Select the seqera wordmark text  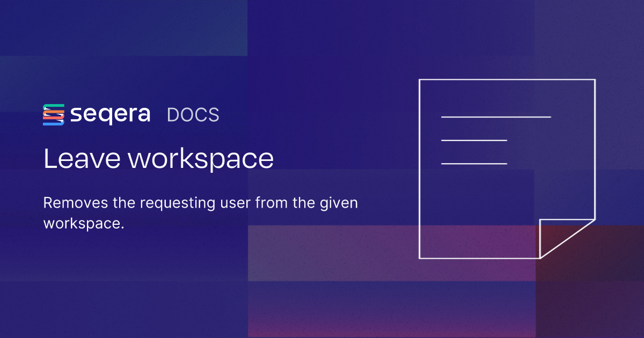point(110,114)
